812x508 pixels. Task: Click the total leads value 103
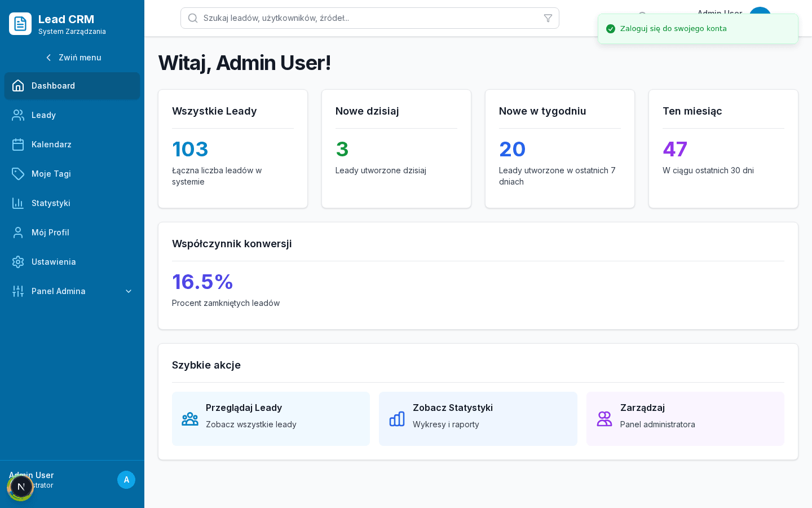click(190, 149)
